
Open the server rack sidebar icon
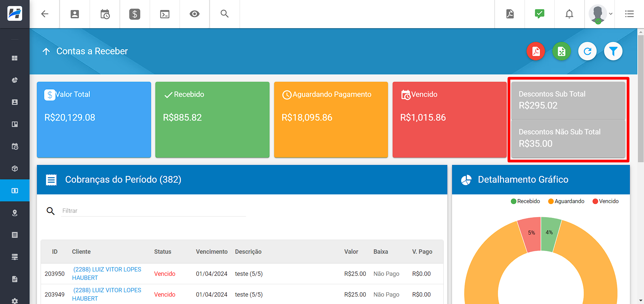pyautogui.click(x=15, y=257)
